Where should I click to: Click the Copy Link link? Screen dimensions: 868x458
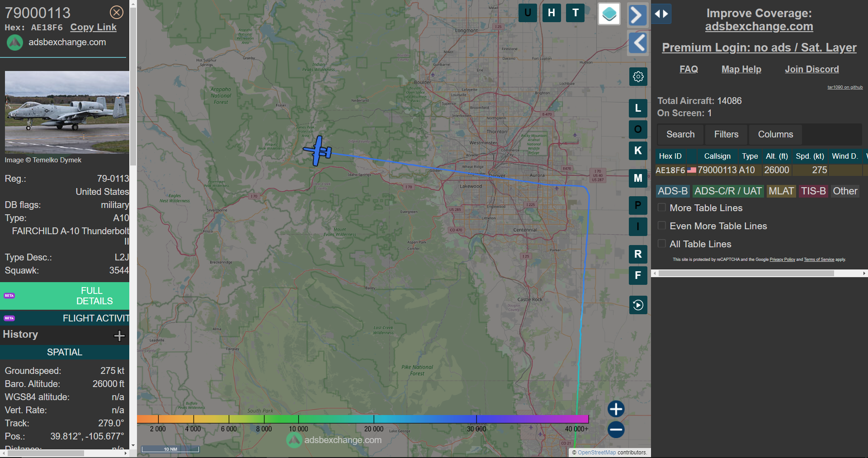[x=93, y=27]
